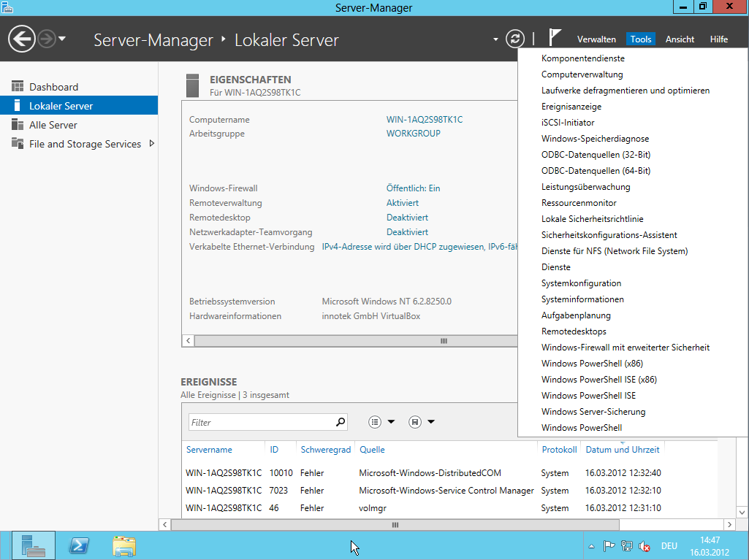This screenshot has height=560, width=749.
Task: Select Ereignisanzeige from Tools menu
Action: (x=571, y=107)
